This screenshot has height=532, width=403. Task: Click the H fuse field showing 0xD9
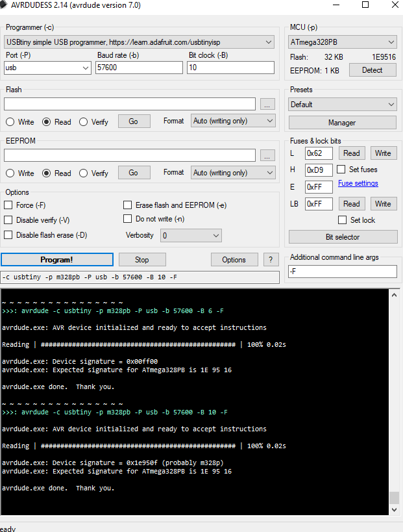(319, 170)
